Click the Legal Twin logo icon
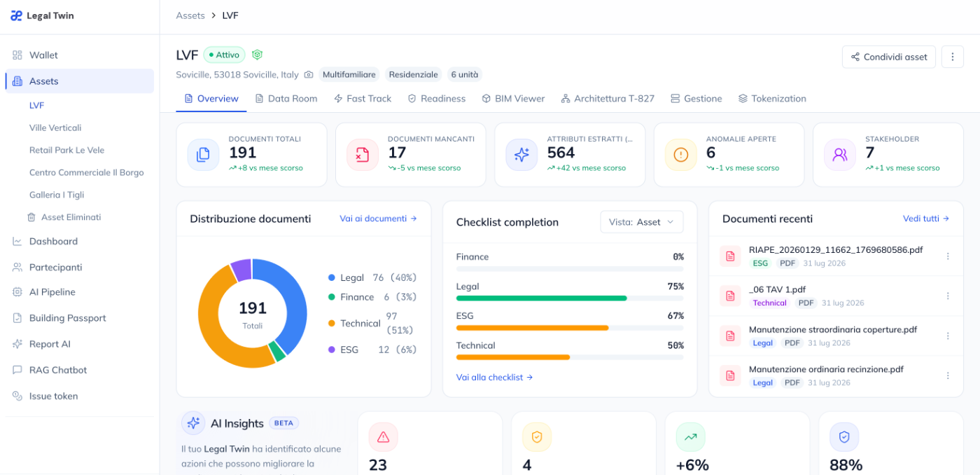The height and width of the screenshot is (475, 980). 16,15
